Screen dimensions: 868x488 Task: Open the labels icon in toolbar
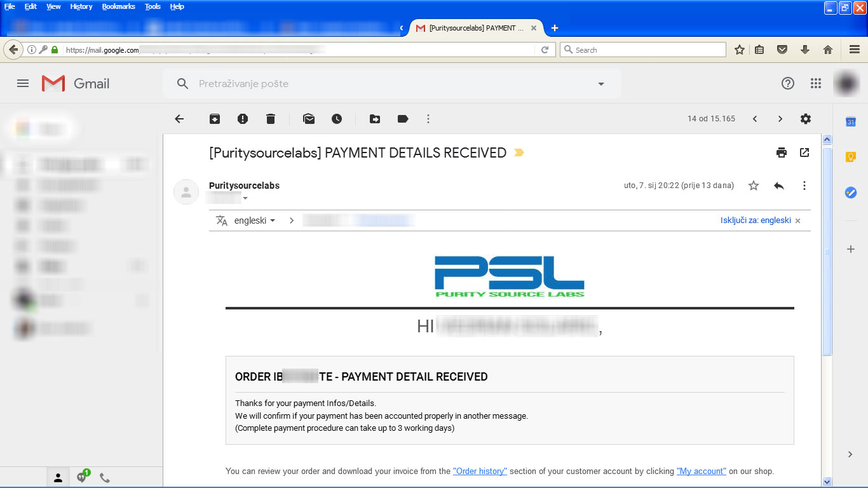pyautogui.click(x=403, y=119)
